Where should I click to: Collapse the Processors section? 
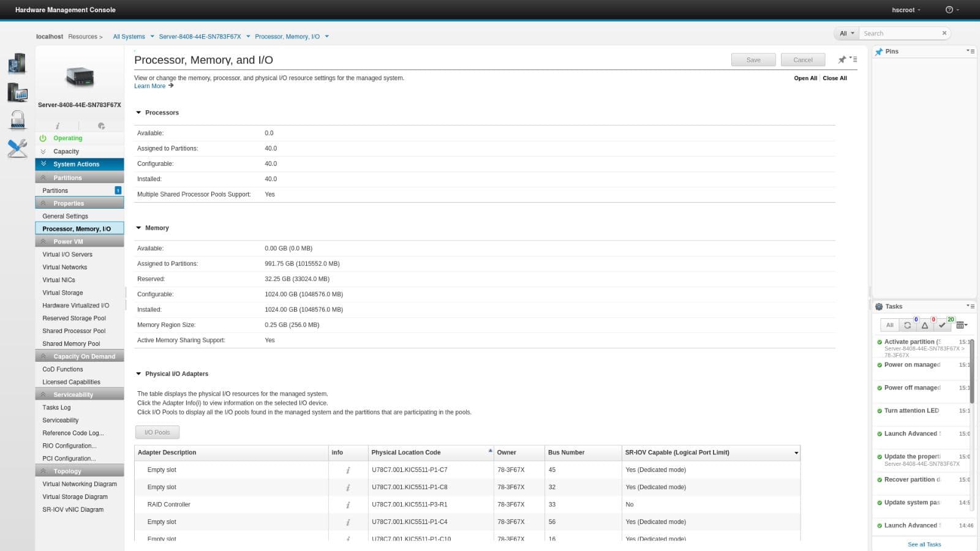pos(138,113)
